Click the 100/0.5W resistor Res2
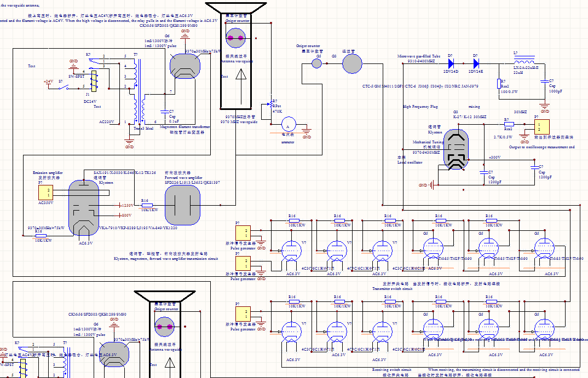 point(499,83)
